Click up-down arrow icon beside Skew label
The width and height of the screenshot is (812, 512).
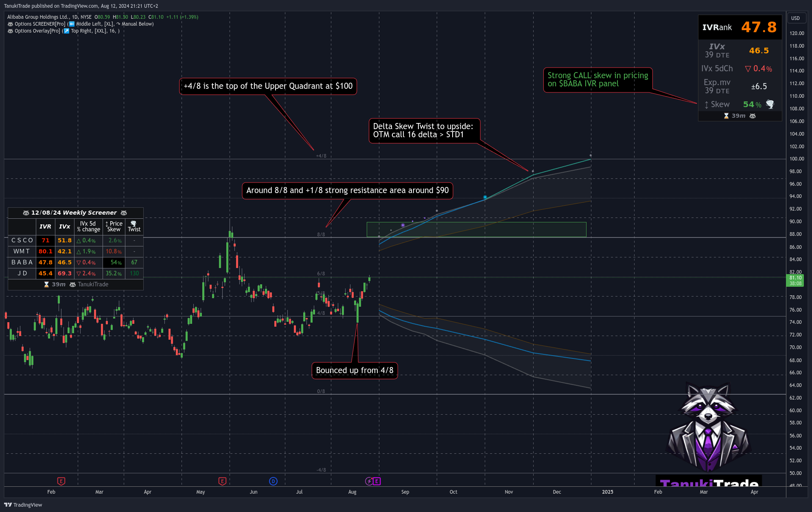point(707,105)
